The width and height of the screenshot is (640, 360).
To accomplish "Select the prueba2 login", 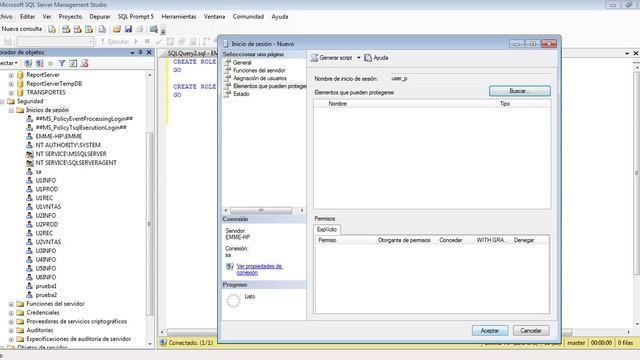I will tap(46, 295).
